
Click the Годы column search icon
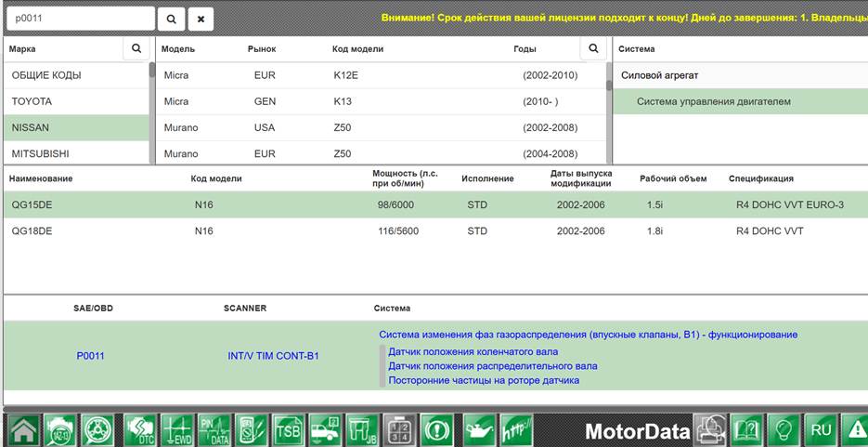pyautogui.click(x=593, y=48)
